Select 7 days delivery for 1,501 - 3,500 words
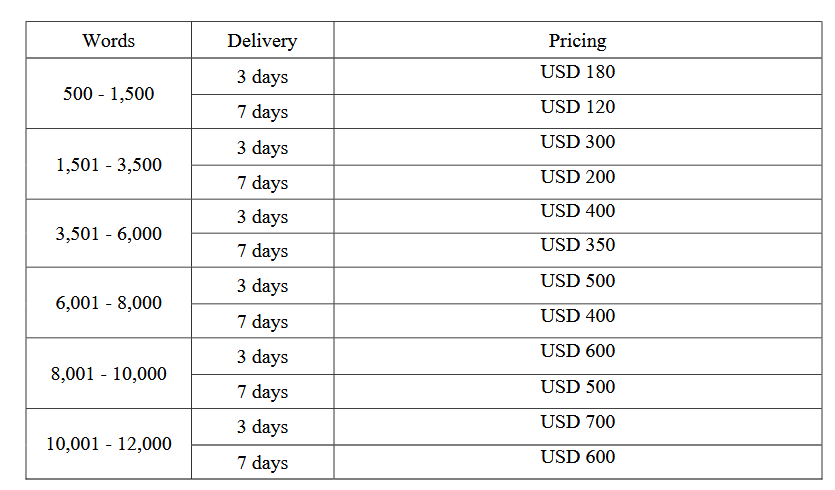835x490 pixels. (x=262, y=183)
